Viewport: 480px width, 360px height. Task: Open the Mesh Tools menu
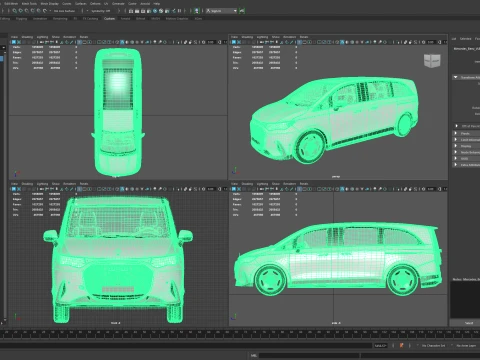(x=29, y=3)
